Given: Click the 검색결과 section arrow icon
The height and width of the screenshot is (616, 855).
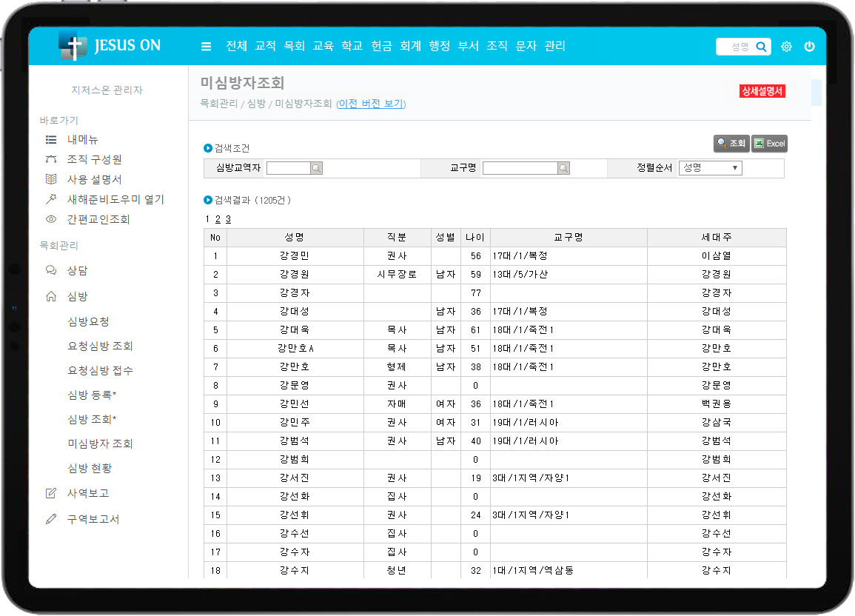Looking at the screenshot, I should pos(208,200).
